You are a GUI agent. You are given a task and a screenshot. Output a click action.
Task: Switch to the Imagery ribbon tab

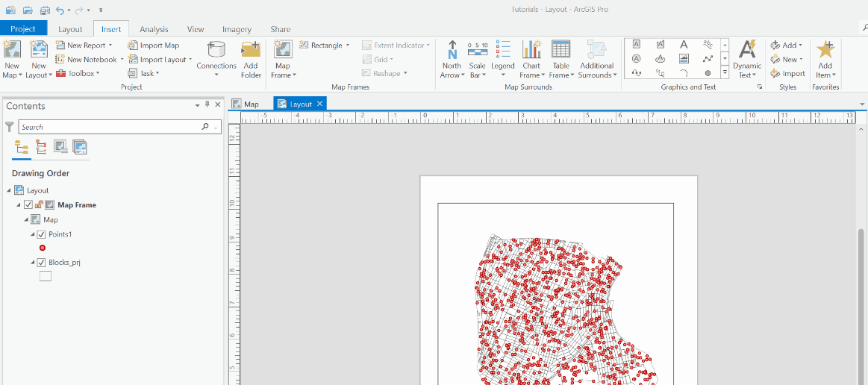[237, 29]
